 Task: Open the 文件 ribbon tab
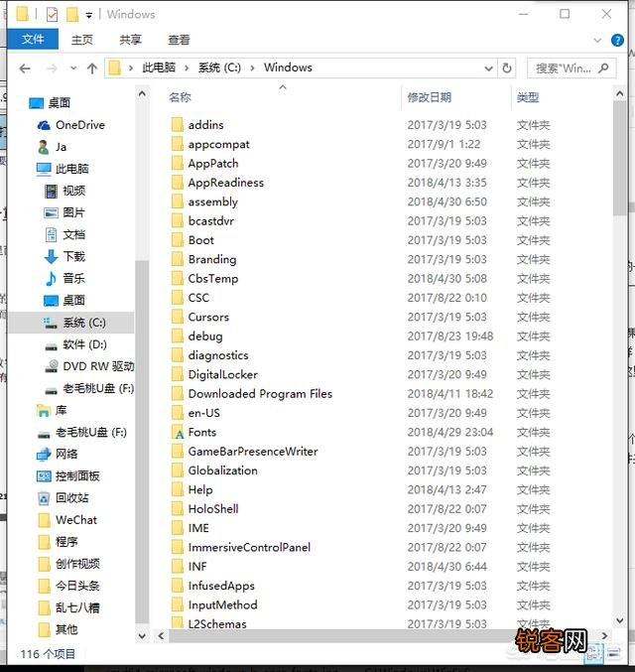click(x=33, y=40)
